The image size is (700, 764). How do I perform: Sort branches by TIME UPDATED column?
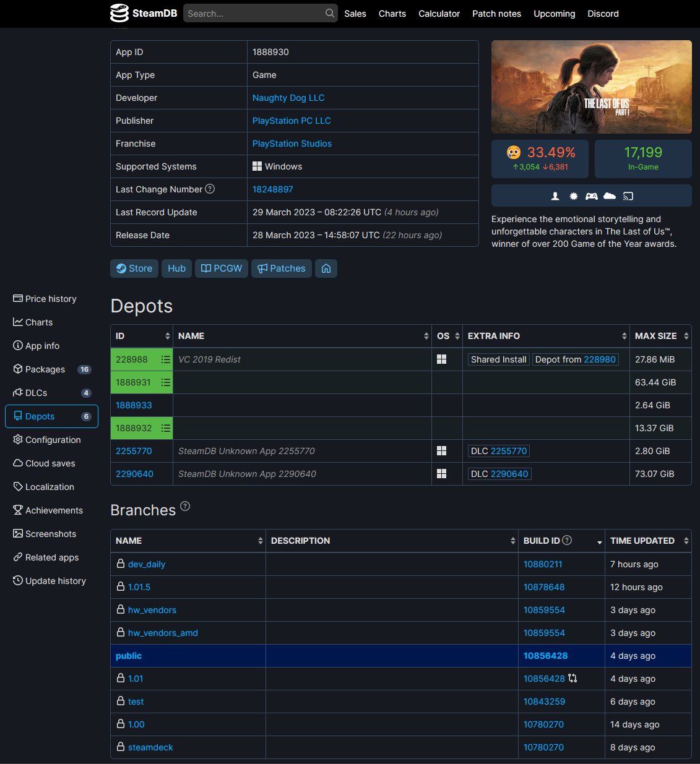pyautogui.click(x=648, y=541)
